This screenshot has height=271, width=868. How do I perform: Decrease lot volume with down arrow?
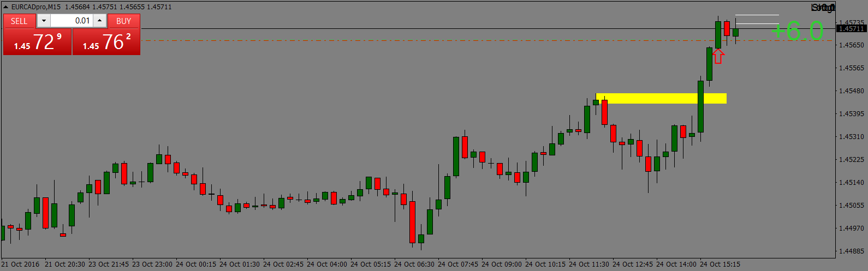coord(44,21)
